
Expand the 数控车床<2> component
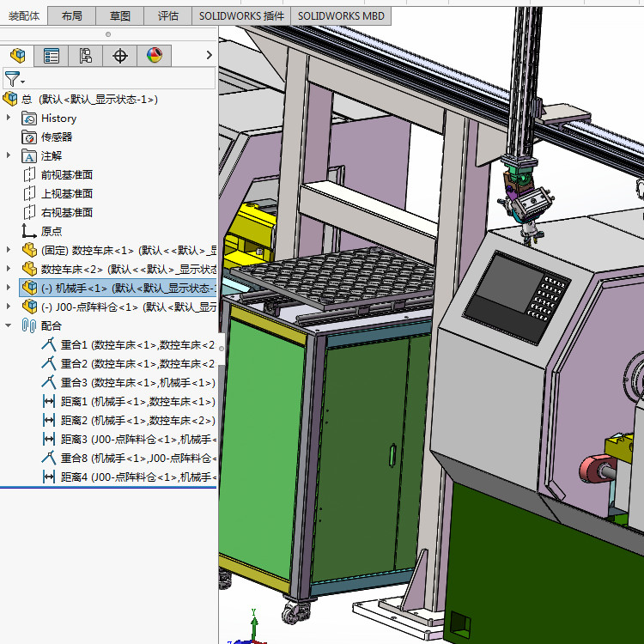9,269
